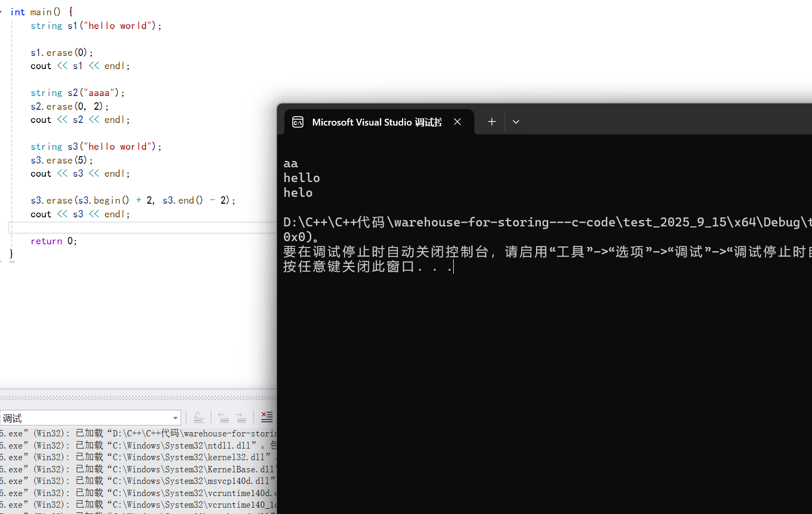Click console output line 'aa'
The width and height of the screenshot is (812, 514).
click(x=291, y=164)
